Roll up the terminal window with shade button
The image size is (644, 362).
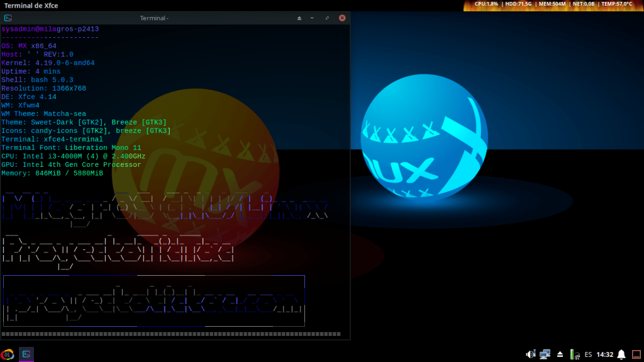tap(299, 18)
